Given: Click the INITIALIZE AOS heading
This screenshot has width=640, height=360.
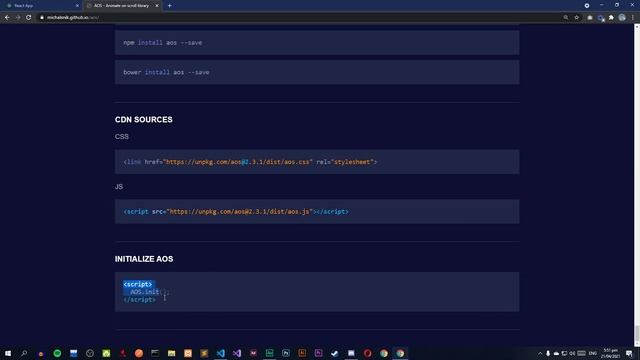Looking at the screenshot, I should 144,259.
